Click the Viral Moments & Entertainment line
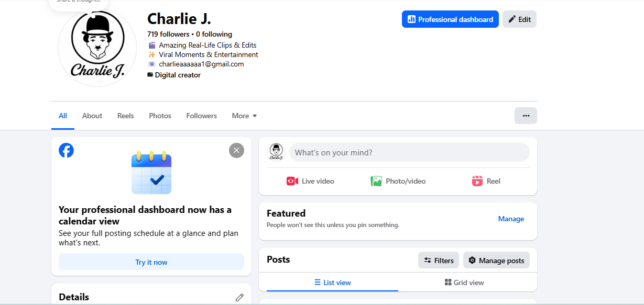Image resolution: width=644 pixels, height=305 pixels. pyautogui.click(x=209, y=54)
